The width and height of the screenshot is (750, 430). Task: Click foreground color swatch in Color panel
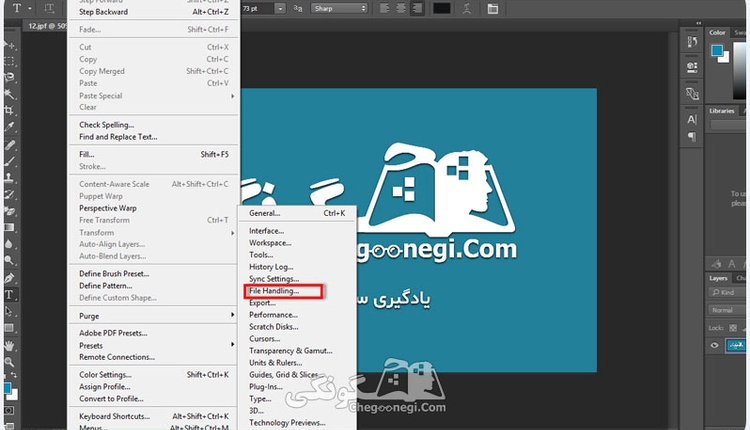click(717, 50)
